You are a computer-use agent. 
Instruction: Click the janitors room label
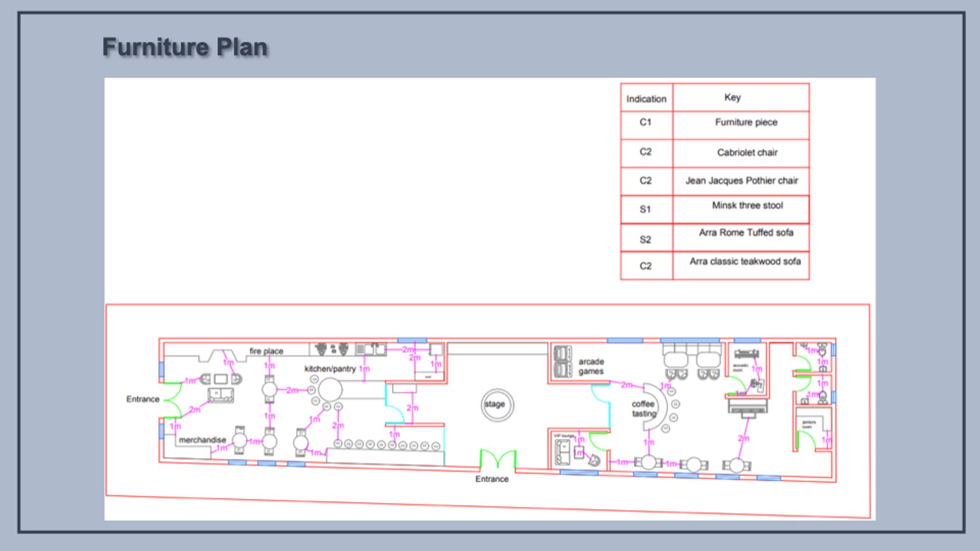[x=809, y=424]
